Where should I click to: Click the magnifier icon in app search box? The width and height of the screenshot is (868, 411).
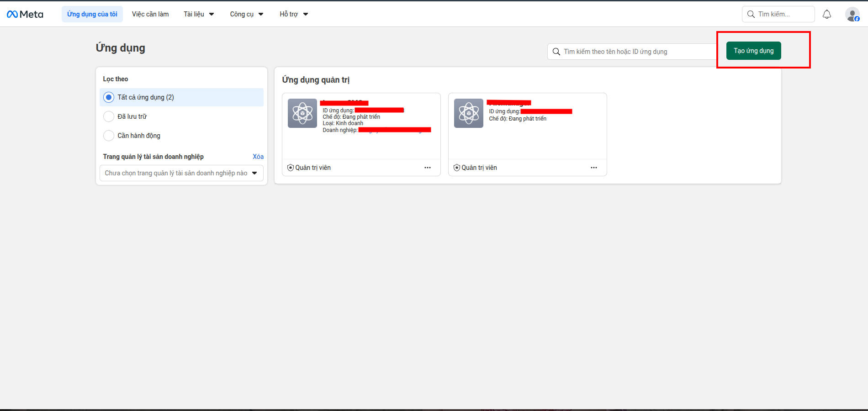tap(556, 52)
